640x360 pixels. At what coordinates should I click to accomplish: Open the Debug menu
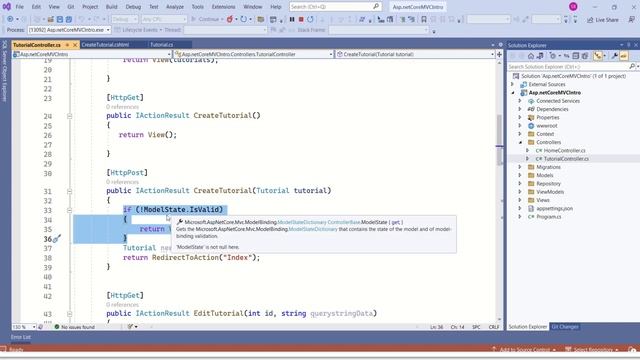(x=133, y=7)
